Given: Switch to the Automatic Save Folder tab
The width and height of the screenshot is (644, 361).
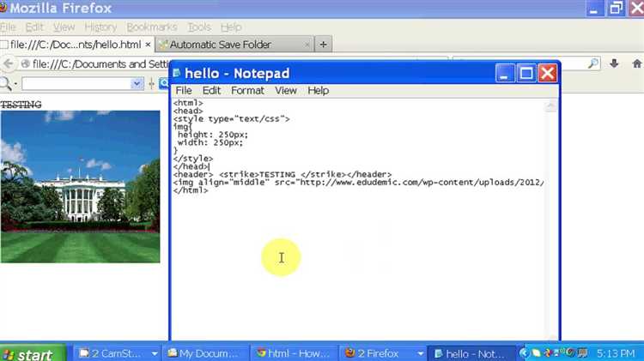Looking at the screenshot, I should 220,44.
